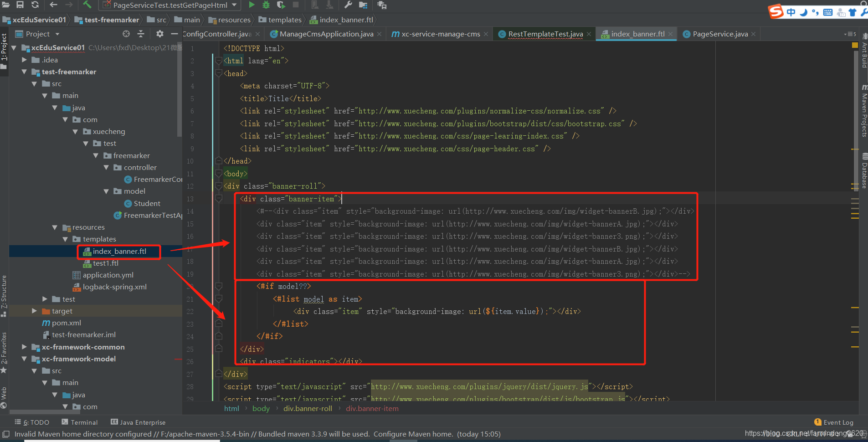
Task: Click the Open folder icon in toolbar
Action: tap(6, 5)
